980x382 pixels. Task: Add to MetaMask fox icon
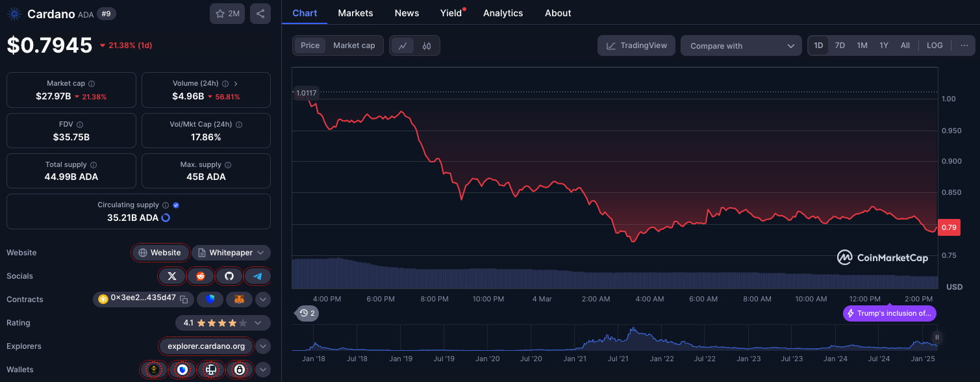click(x=240, y=299)
